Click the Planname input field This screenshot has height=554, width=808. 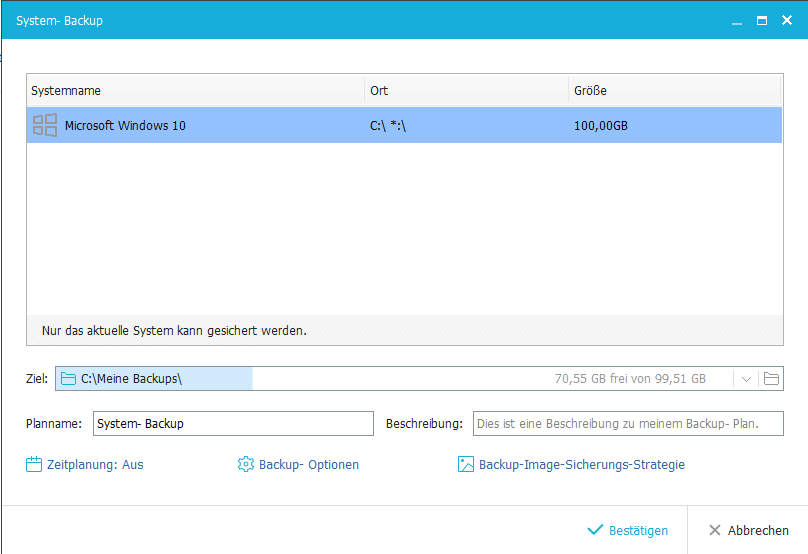coord(233,424)
